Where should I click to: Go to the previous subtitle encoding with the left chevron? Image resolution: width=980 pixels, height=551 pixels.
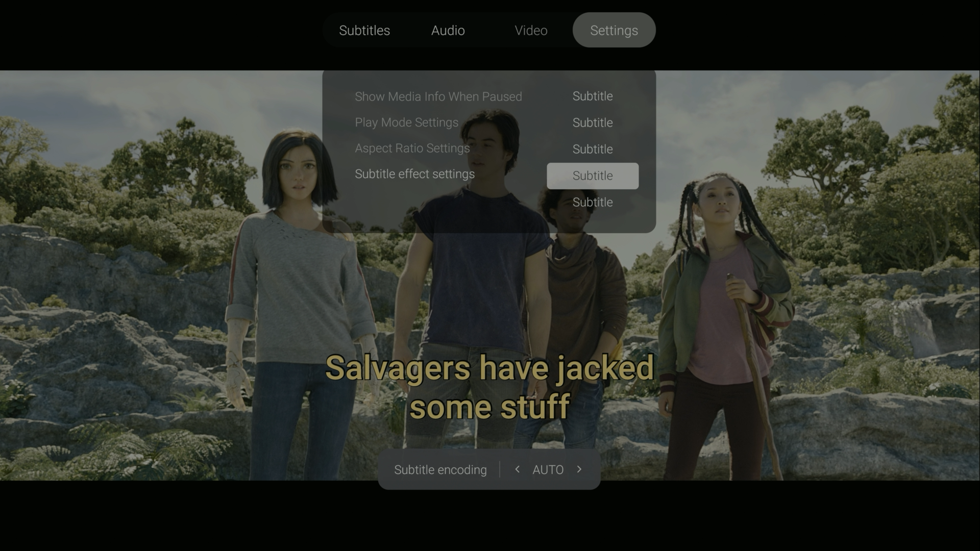click(x=517, y=469)
